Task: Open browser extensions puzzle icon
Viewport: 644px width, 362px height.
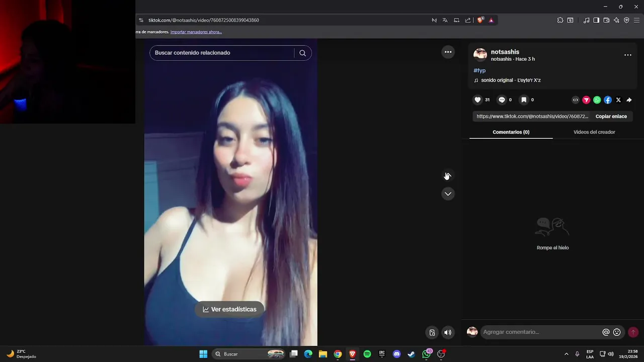Action: click(x=560, y=20)
